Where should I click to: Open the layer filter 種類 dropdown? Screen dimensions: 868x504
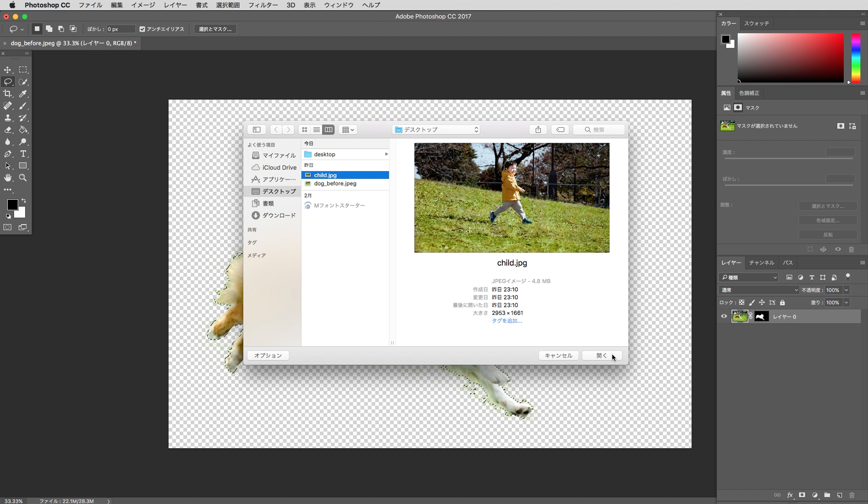click(x=749, y=277)
